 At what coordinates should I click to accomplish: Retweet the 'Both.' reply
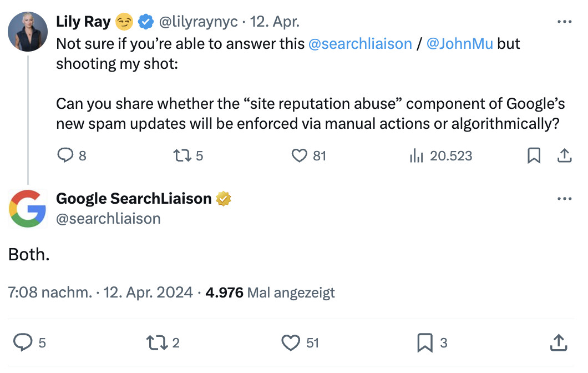pos(156,342)
